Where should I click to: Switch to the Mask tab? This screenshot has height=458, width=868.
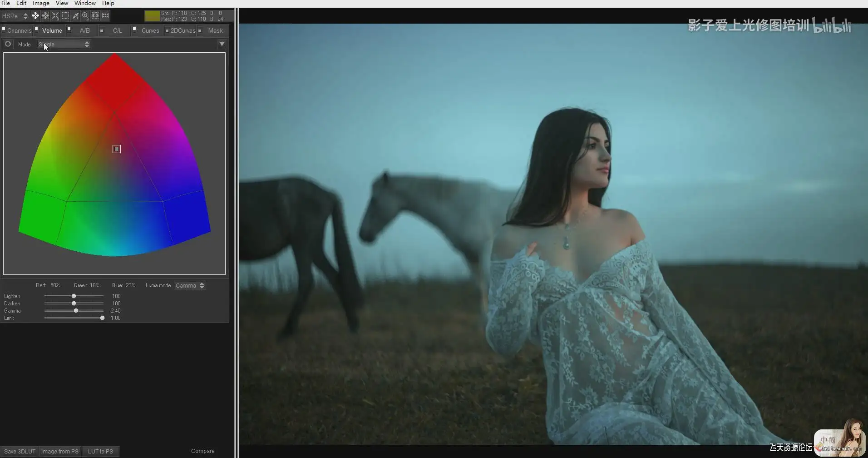[216, 30]
